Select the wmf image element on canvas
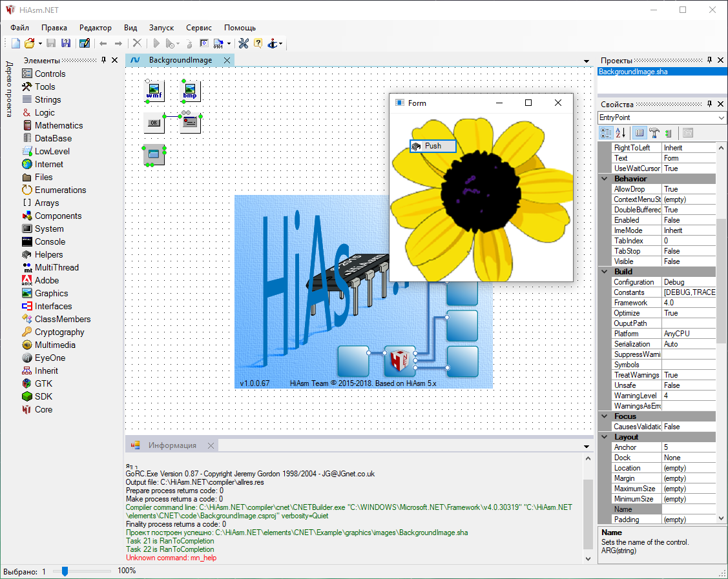Image resolution: width=728 pixels, height=579 pixels. [154, 91]
